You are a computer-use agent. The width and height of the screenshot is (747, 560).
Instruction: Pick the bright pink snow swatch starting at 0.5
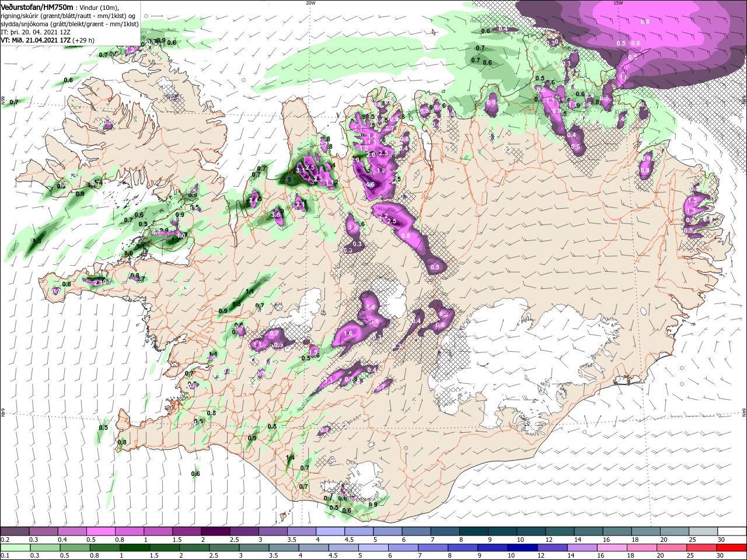coord(100,531)
